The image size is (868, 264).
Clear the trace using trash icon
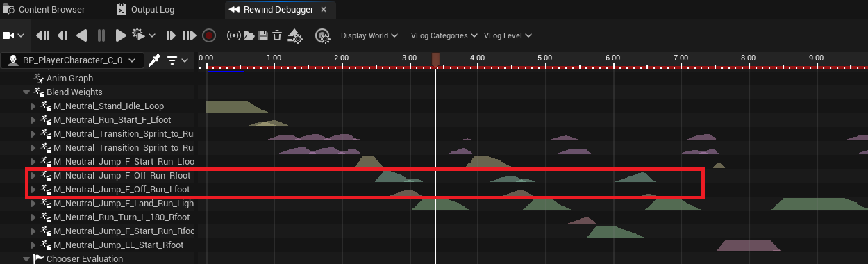click(277, 35)
